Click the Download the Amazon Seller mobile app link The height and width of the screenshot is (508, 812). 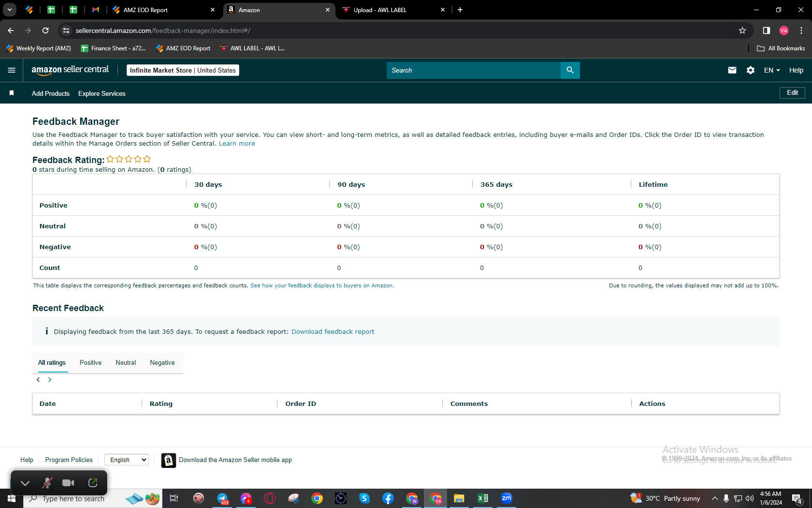pyautogui.click(x=235, y=460)
